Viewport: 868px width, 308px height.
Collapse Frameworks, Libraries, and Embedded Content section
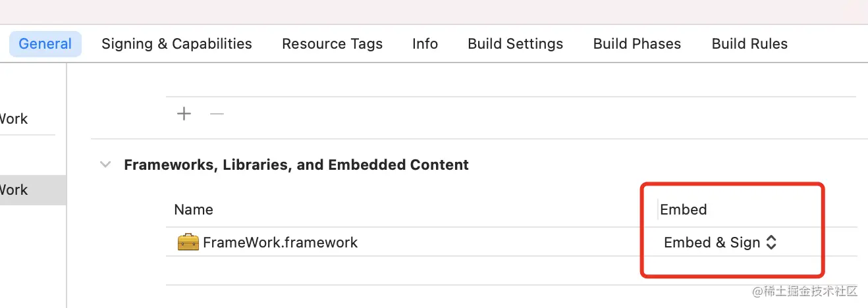pos(105,165)
